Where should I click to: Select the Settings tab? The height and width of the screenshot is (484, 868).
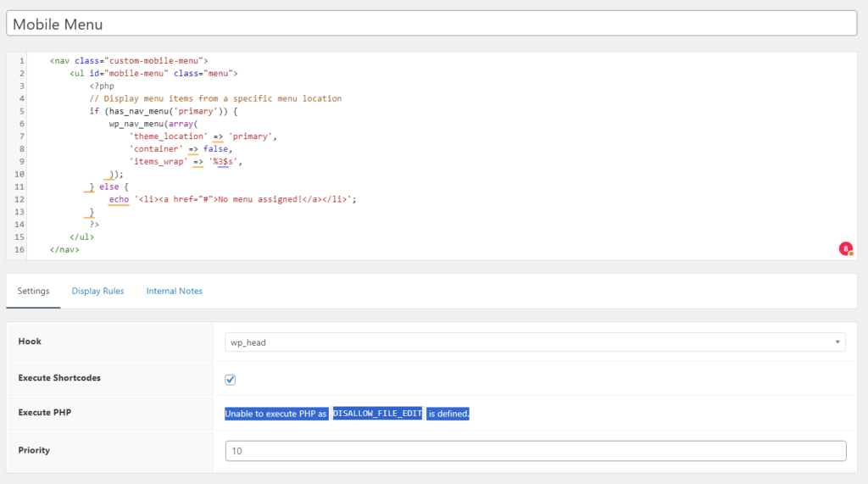tap(33, 291)
